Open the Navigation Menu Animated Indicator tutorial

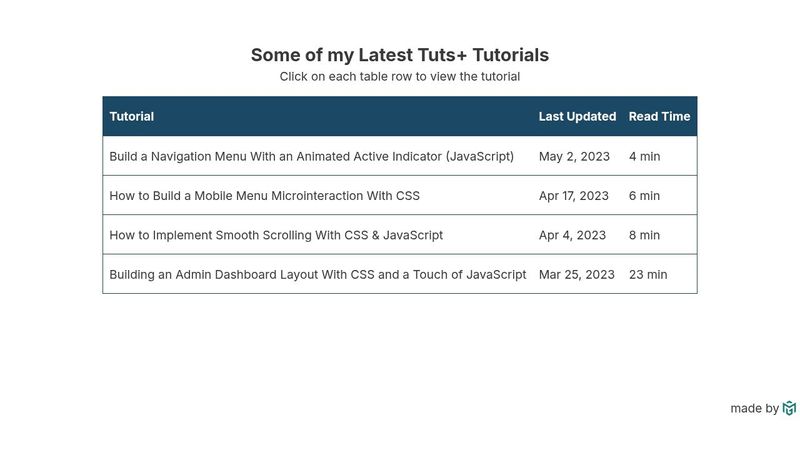(x=399, y=156)
